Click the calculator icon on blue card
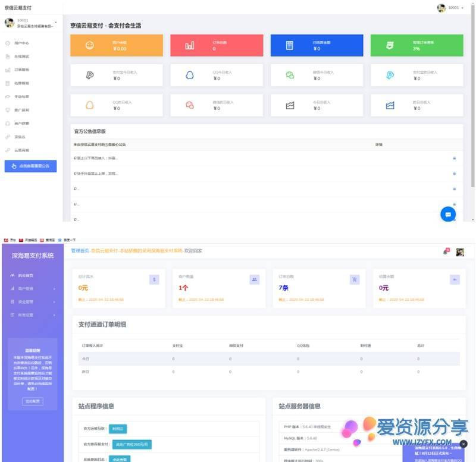This screenshot has height=462, width=476. [290, 46]
